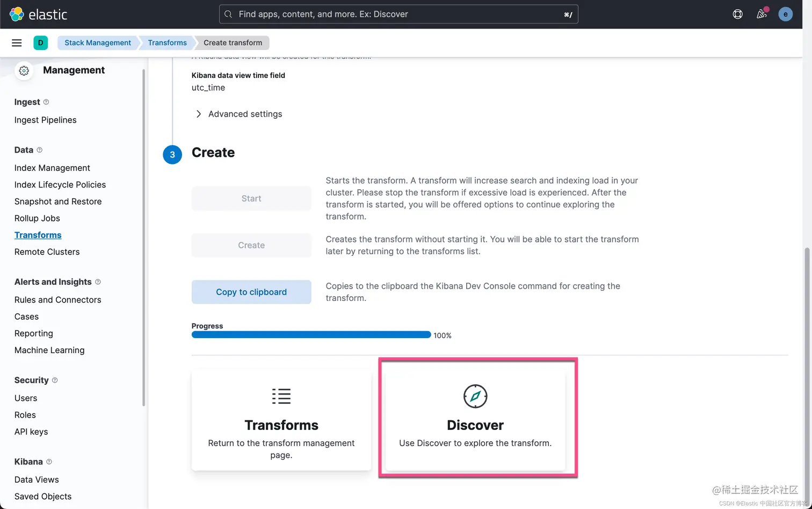Click the global search field

pyautogui.click(x=398, y=14)
